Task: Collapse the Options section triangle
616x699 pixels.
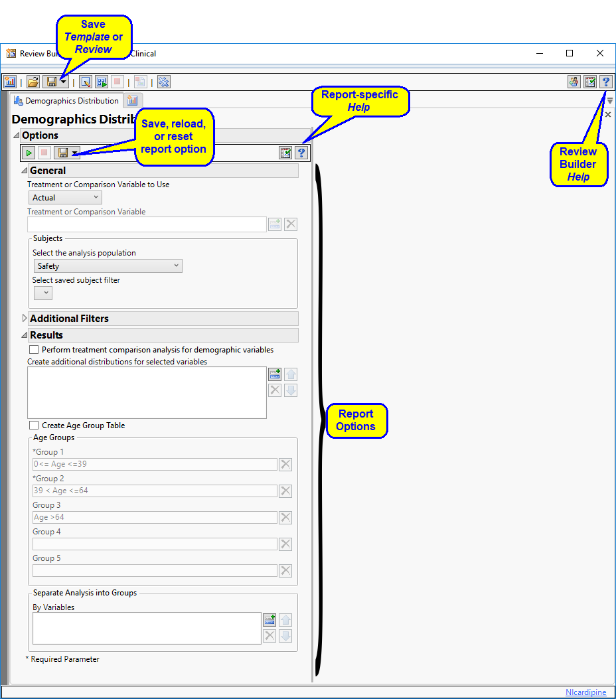Action: coord(17,135)
